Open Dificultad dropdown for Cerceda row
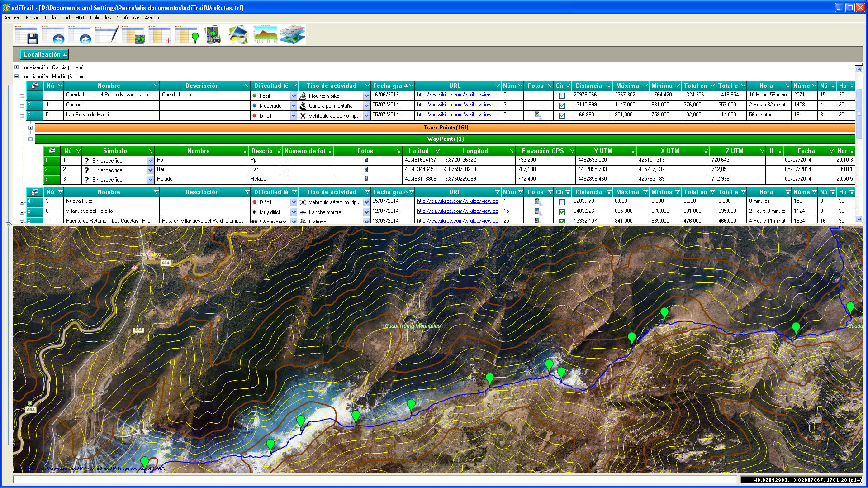 tap(294, 106)
